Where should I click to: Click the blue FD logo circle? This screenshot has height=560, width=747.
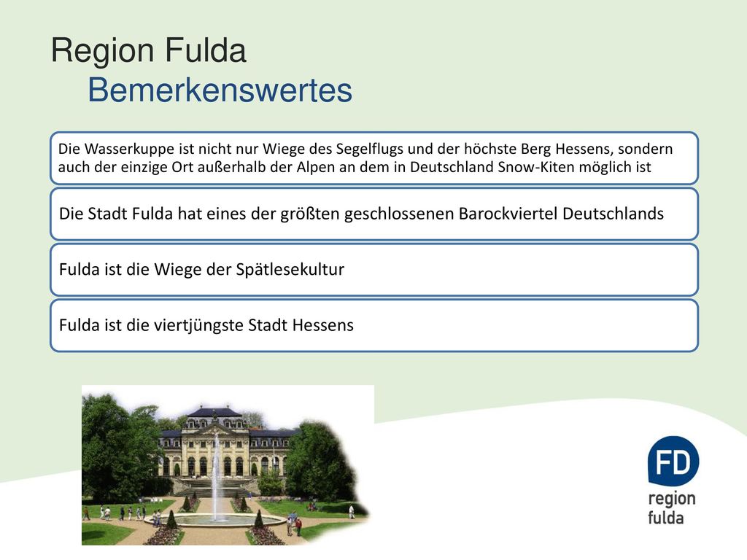pos(673,461)
